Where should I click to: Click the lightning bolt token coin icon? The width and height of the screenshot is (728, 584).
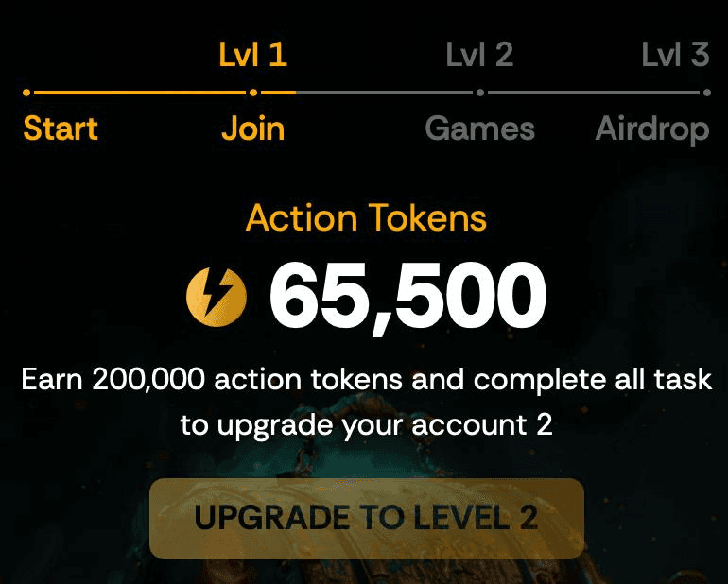click(x=217, y=297)
